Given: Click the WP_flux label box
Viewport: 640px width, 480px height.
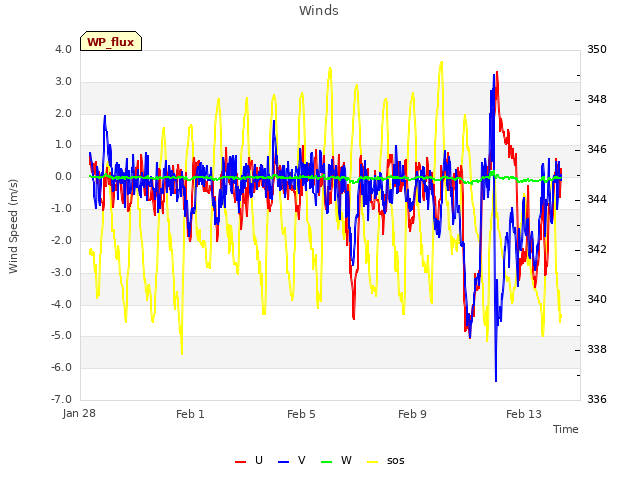Looking at the screenshot, I should pos(111,41).
